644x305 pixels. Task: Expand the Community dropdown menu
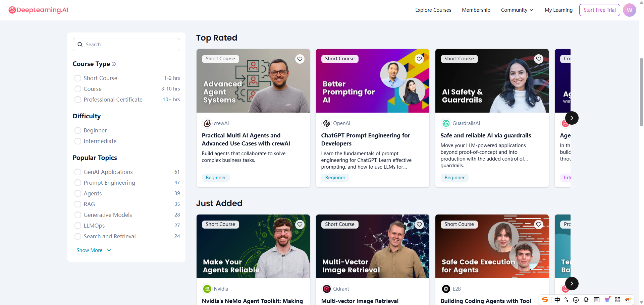tap(517, 10)
